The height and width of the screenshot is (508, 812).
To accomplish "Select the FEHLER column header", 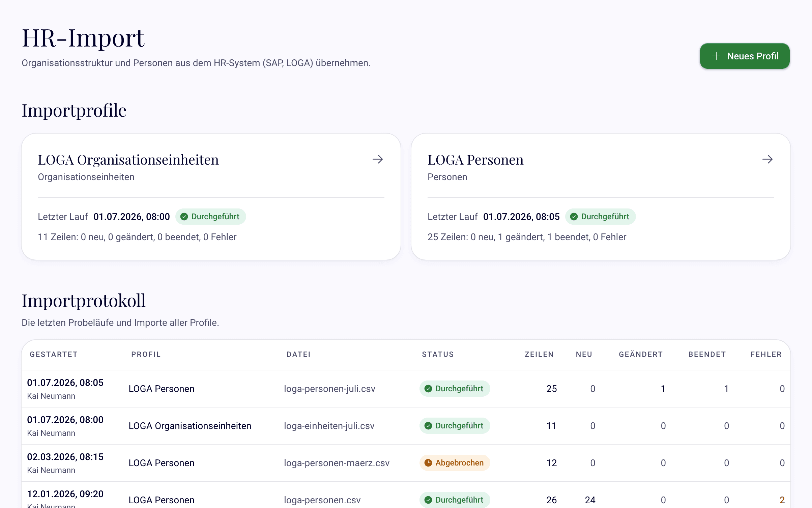I will (766, 354).
